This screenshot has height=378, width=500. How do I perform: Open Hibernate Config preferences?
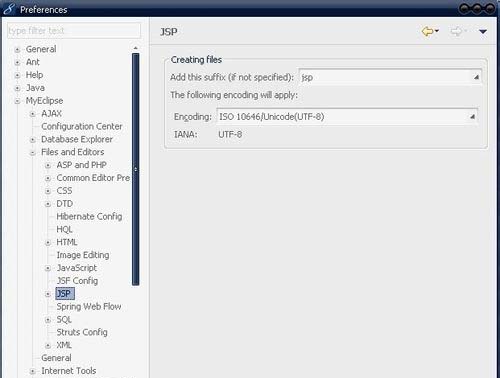pos(89,216)
